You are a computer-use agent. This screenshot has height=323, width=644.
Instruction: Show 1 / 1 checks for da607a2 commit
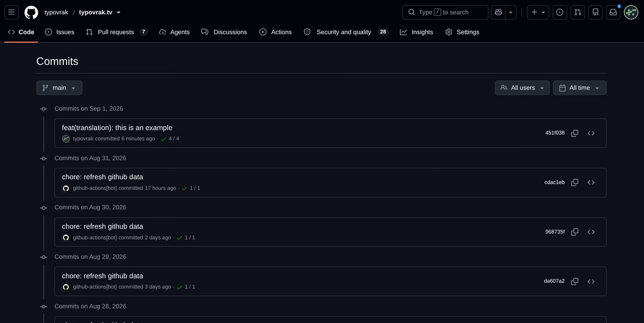pyautogui.click(x=186, y=287)
